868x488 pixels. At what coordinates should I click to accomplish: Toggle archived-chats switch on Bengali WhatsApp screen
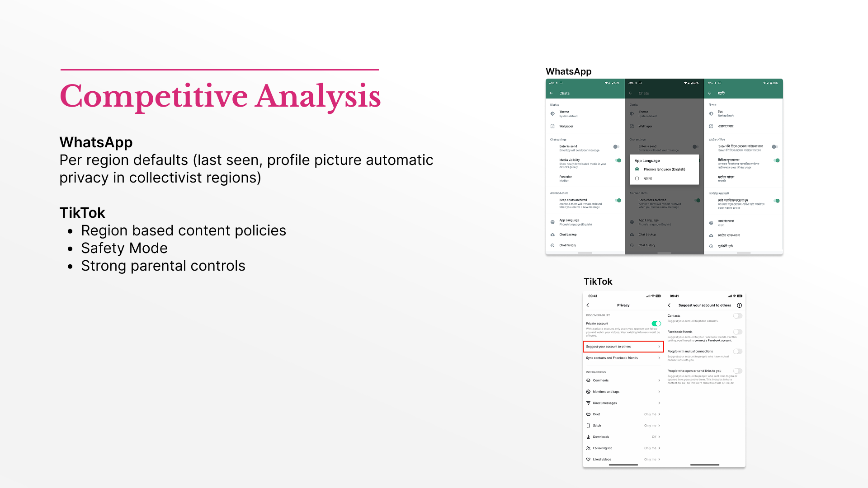point(776,201)
